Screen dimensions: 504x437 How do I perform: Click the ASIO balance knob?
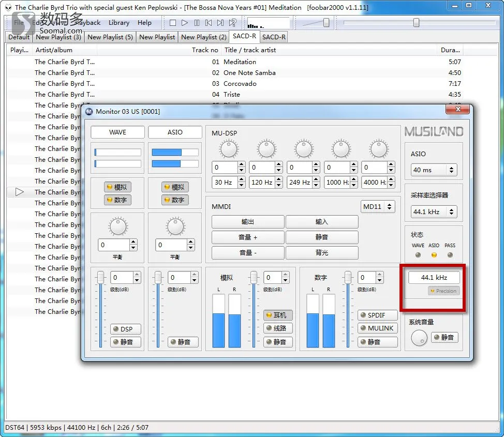pyautogui.click(x=175, y=227)
